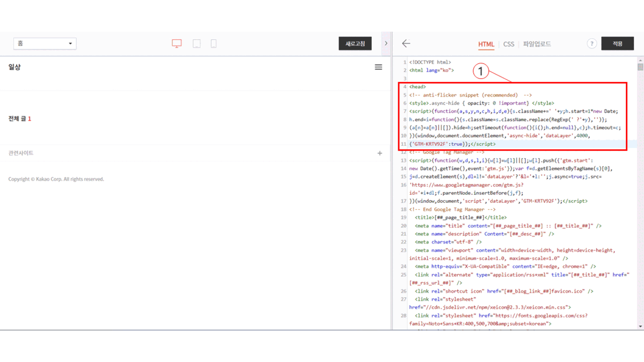Click line number 7 in the gutter
This screenshot has width=644, height=362.
[404, 111]
